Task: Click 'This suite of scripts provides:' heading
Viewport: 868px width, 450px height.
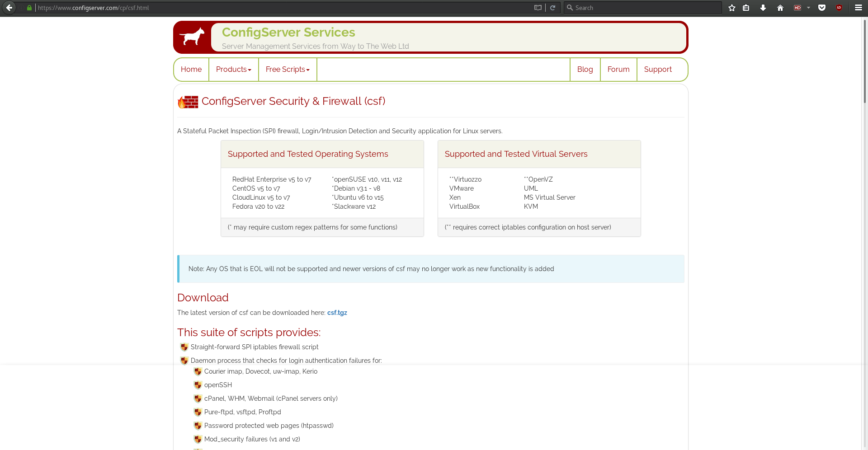Action: click(249, 333)
